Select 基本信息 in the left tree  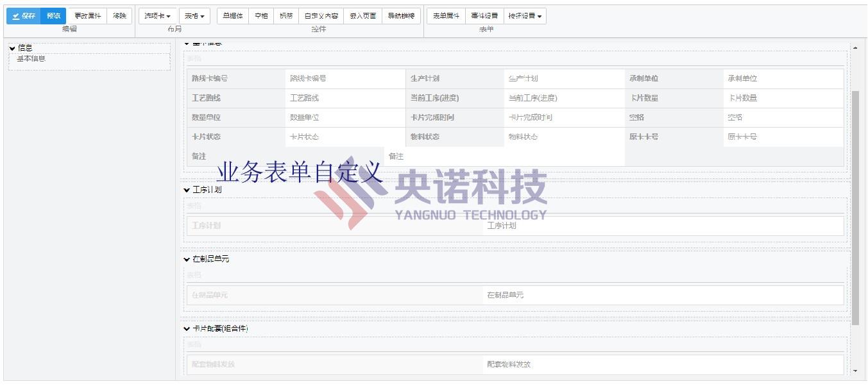pos(31,58)
